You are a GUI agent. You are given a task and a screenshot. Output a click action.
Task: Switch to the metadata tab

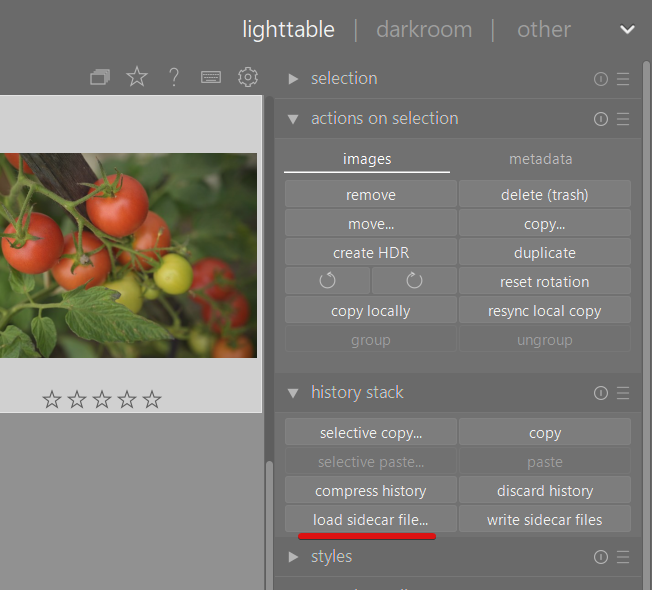point(540,159)
